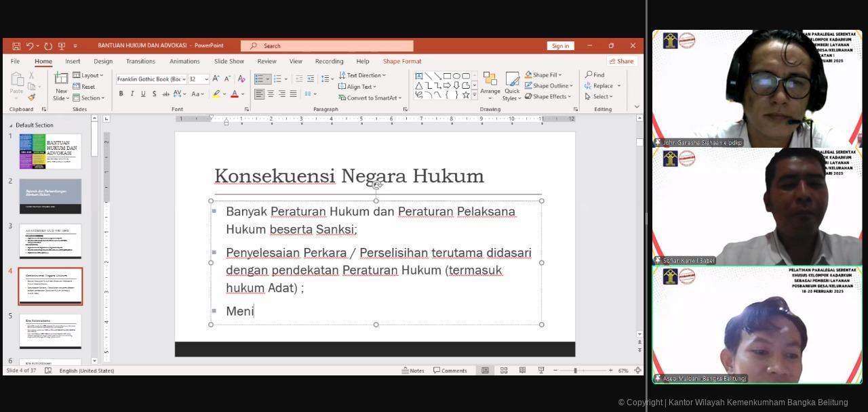Screen dimensions: 868x412
Task: Click the Save icon in title bar
Action: click(16, 46)
